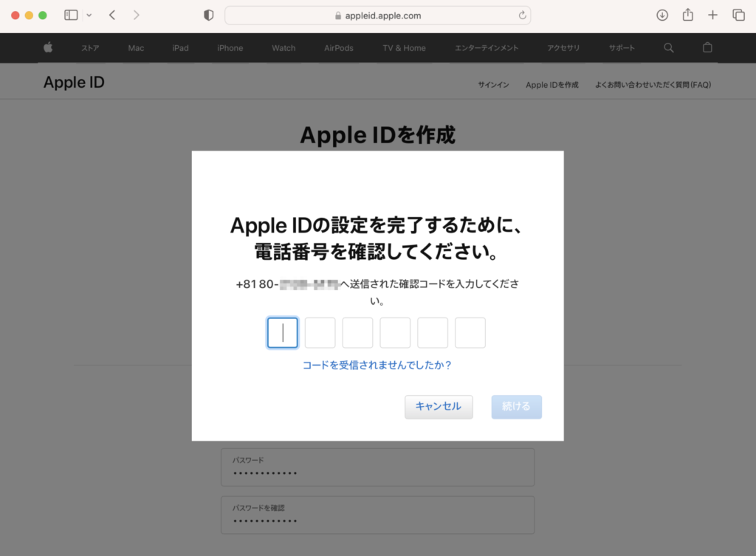
Task: Go forward with the Safari forward arrow
Action: [x=137, y=16]
